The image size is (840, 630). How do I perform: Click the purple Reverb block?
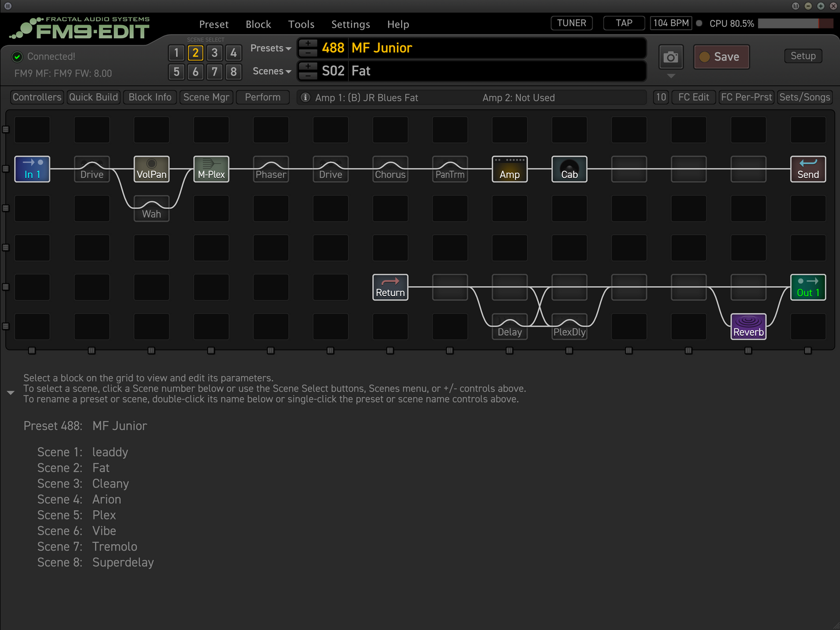click(x=748, y=327)
